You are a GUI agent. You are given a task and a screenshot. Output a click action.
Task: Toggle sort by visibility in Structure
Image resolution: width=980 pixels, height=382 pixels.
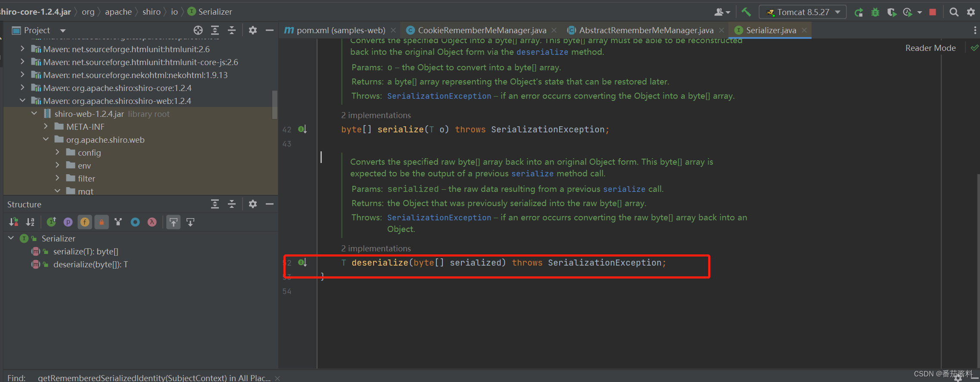pyautogui.click(x=14, y=222)
